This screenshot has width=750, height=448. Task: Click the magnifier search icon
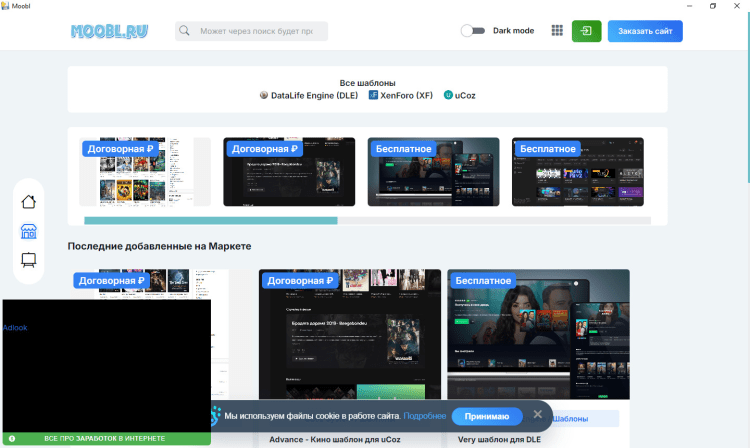pyautogui.click(x=185, y=31)
